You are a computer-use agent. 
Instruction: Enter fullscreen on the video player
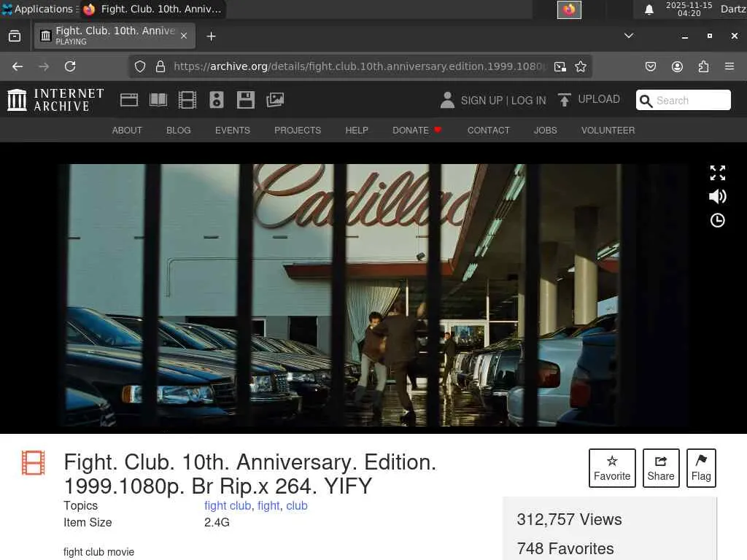click(718, 173)
